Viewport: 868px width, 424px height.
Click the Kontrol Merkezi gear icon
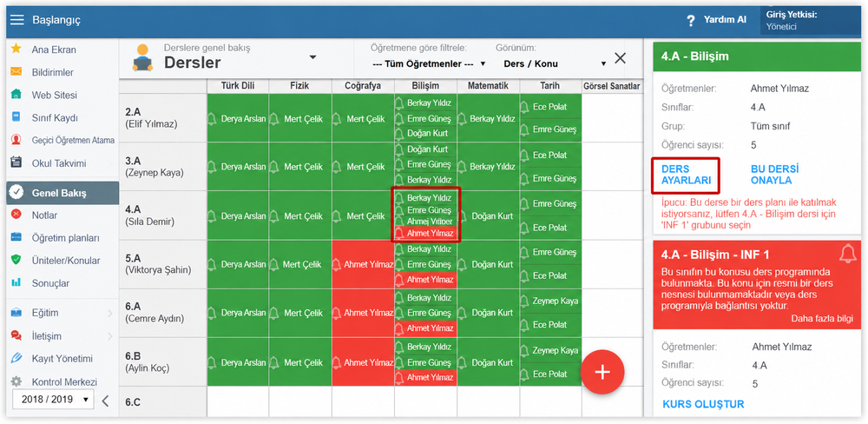point(16,382)
